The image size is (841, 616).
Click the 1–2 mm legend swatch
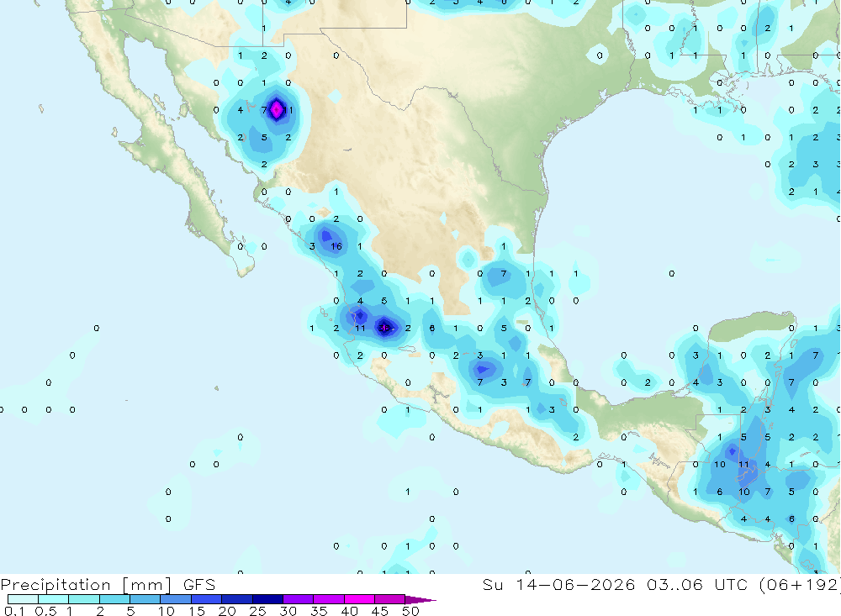84,599
